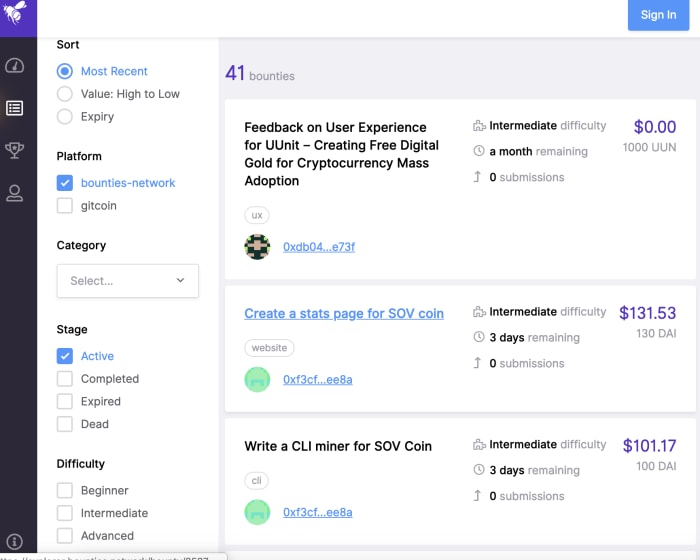Screen dimensions: 700x560
Task: Click the '130 DAI' token amount
Action: click(656, 334)
